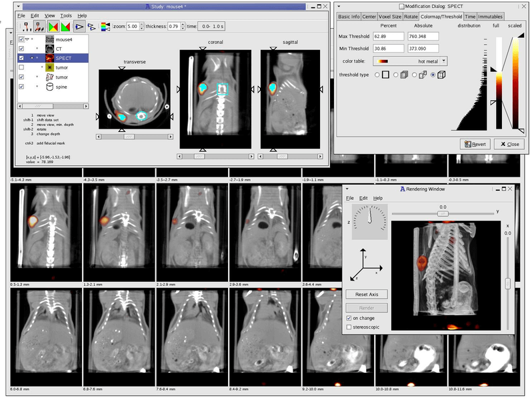Decrease thickness with the spinner down arrow

[x=183, y=29]
